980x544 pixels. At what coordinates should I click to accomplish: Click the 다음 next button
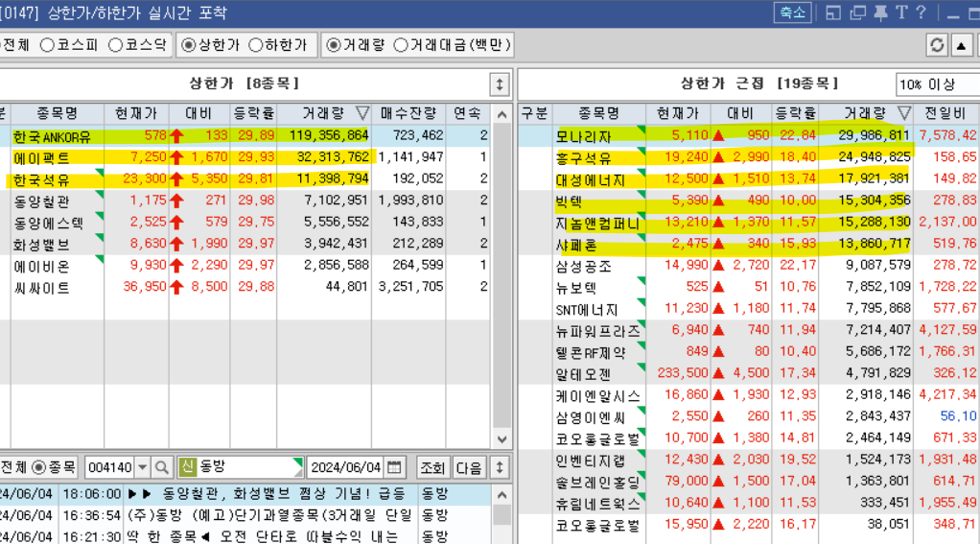[469, 467]
